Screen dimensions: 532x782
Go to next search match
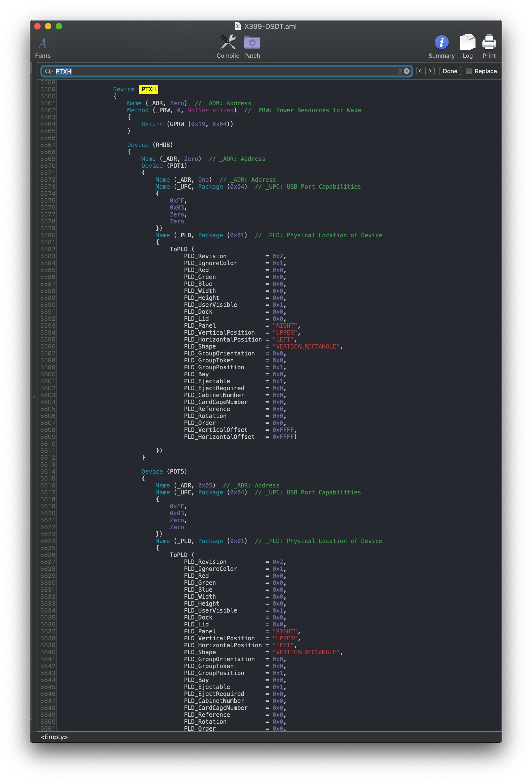(x=430, y=71)
